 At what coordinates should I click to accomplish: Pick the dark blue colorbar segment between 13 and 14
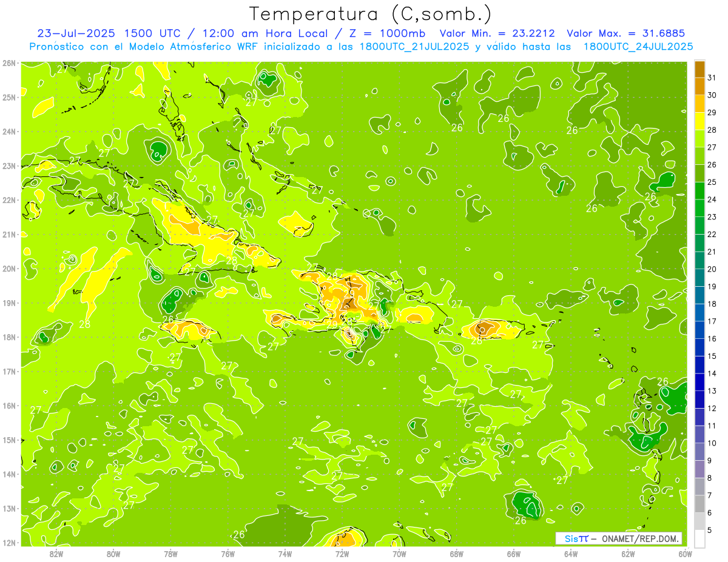(x=699, y=382)
